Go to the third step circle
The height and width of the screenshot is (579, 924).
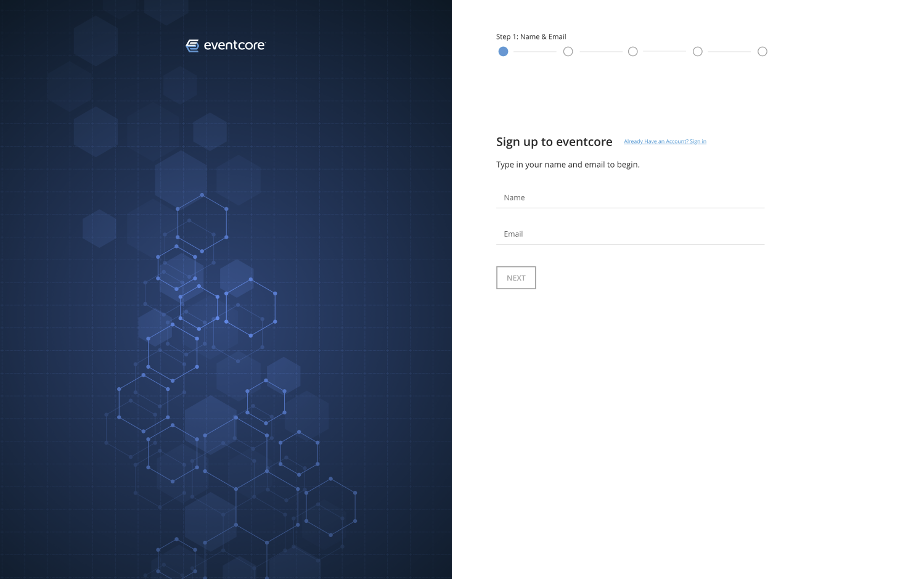click(x=632, y=52)
